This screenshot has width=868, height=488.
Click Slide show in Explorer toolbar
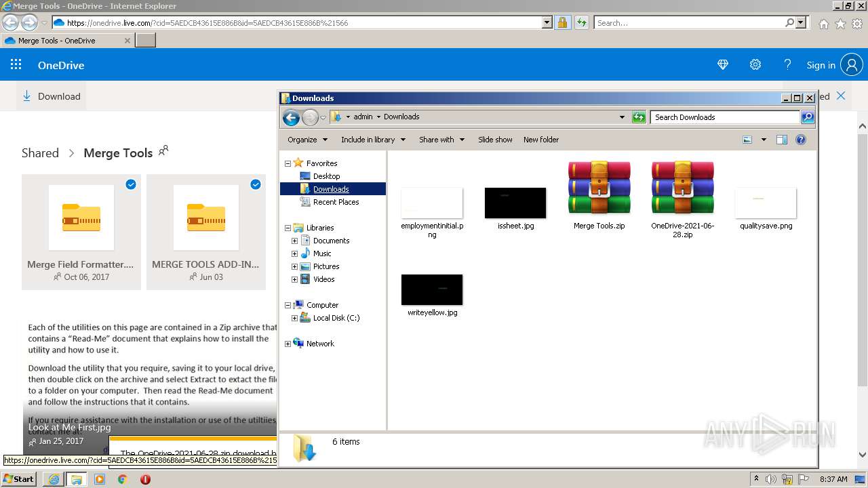coord(495,140)
